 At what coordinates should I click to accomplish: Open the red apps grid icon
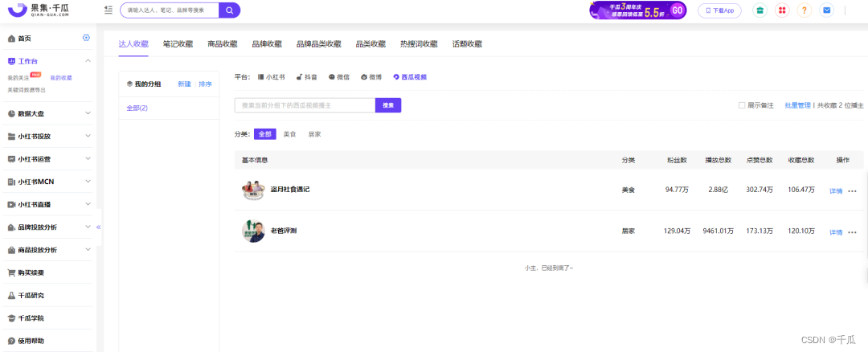click(x=782, y=10)
